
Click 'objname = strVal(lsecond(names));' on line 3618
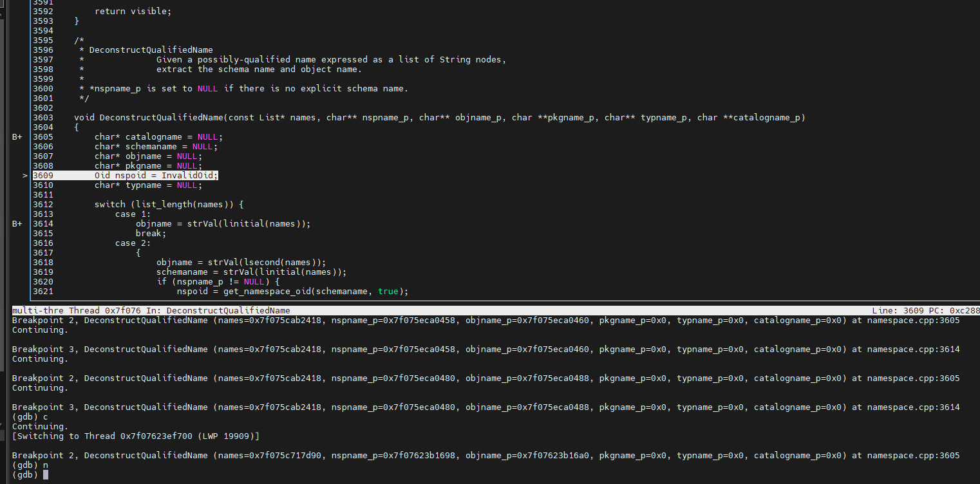pyautogui.click(x=241, y=263)
